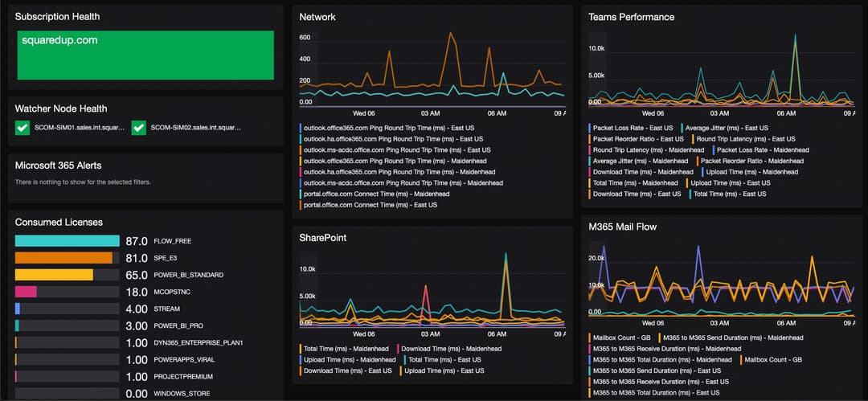This screenshot has width=868, height=401.
Task: Select the FLOW_FREE license bar
Action: [67, 241]
